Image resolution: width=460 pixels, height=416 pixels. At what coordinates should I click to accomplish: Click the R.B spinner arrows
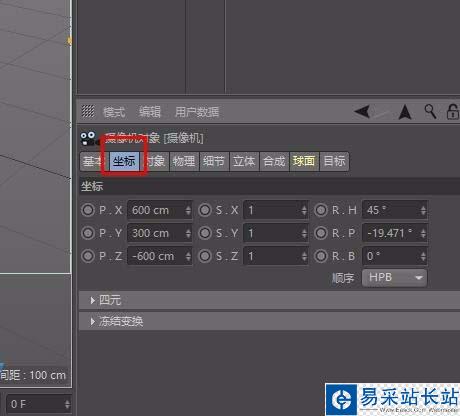pos(423,256)
